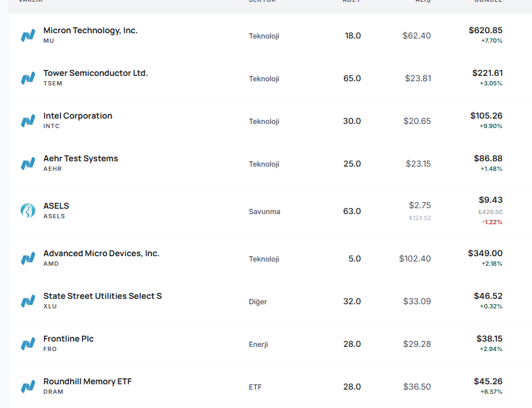
Task: Click current price $221.61
Action: click(487, 73)
